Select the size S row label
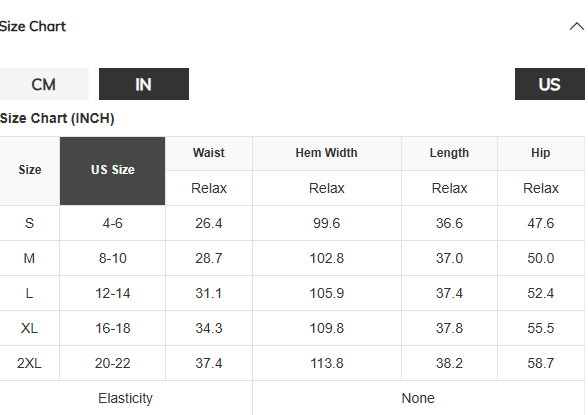Image resolution: width=588 pixels, height=415 pixels. coord(29,223)
